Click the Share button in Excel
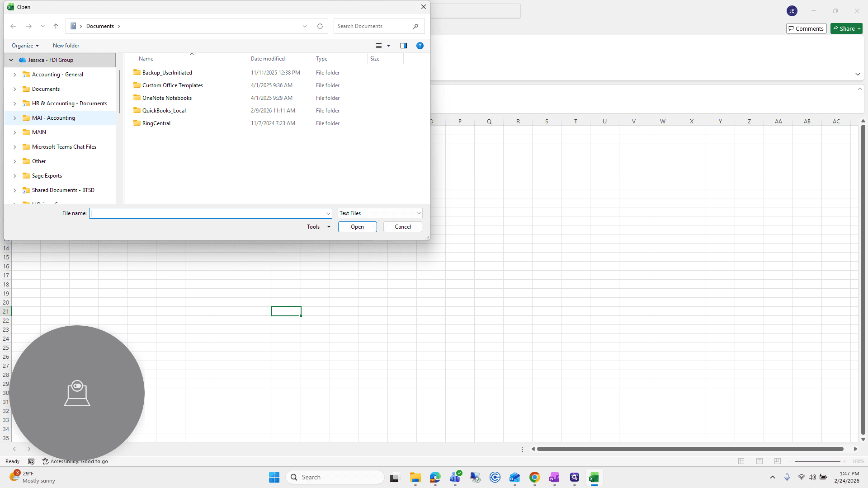868x488 pixels. pos(846,28)
